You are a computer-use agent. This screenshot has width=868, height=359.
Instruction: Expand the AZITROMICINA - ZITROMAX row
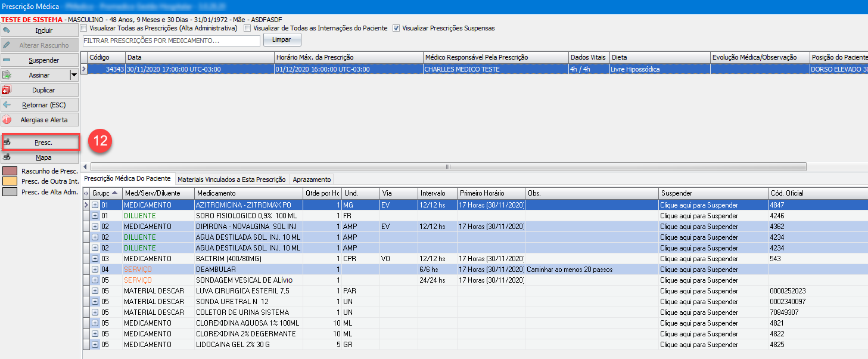coord(95,205)
